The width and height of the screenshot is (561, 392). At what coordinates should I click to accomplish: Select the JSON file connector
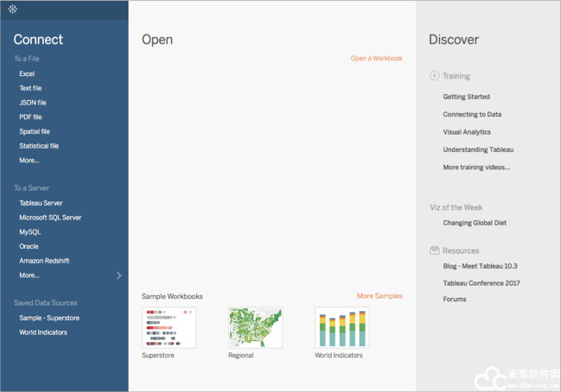pos(33,103)
